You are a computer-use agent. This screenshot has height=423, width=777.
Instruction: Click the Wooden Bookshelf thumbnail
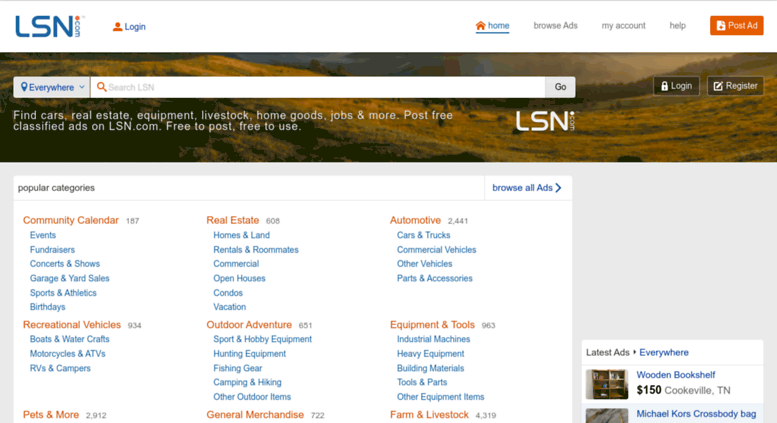tap(607, 384)
